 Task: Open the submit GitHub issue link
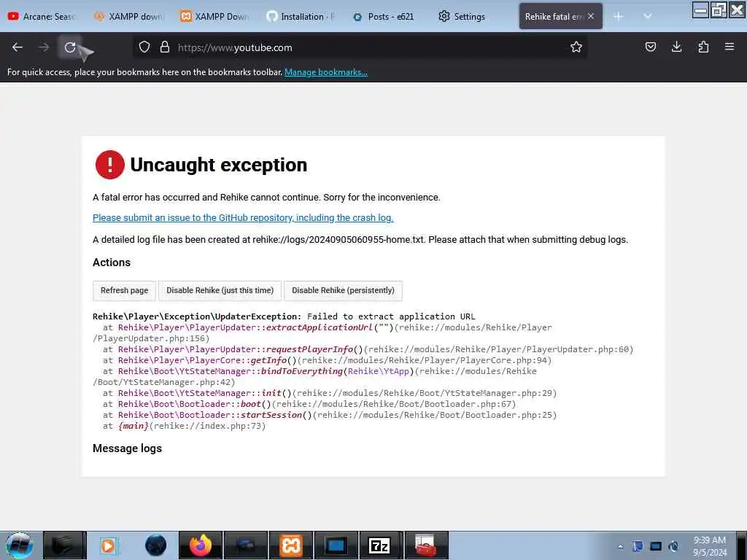coord(243,217)
